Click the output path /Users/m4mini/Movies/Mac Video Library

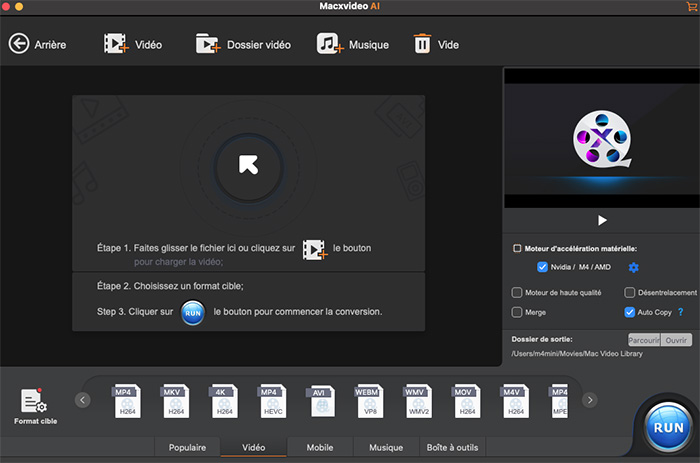pos(577,354)
